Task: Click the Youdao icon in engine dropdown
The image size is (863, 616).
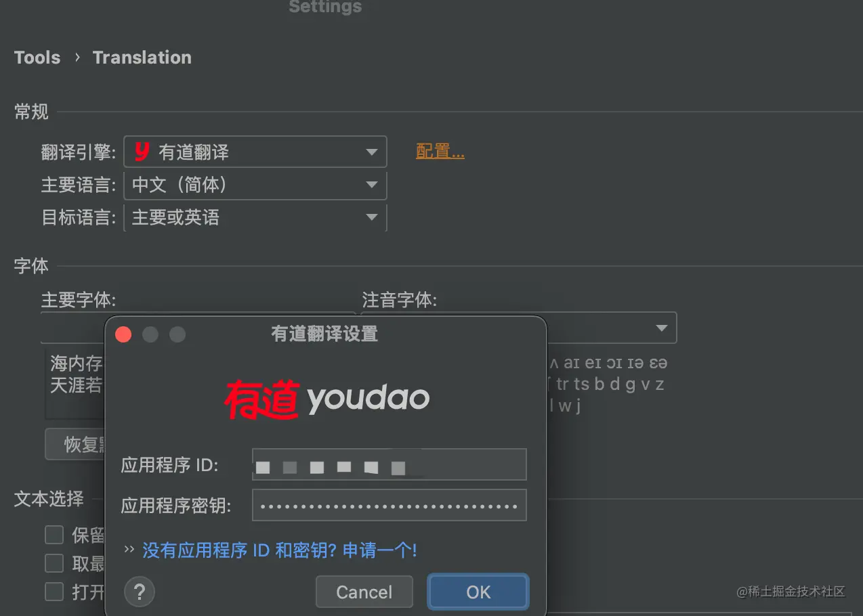Action: coord(142,152)
